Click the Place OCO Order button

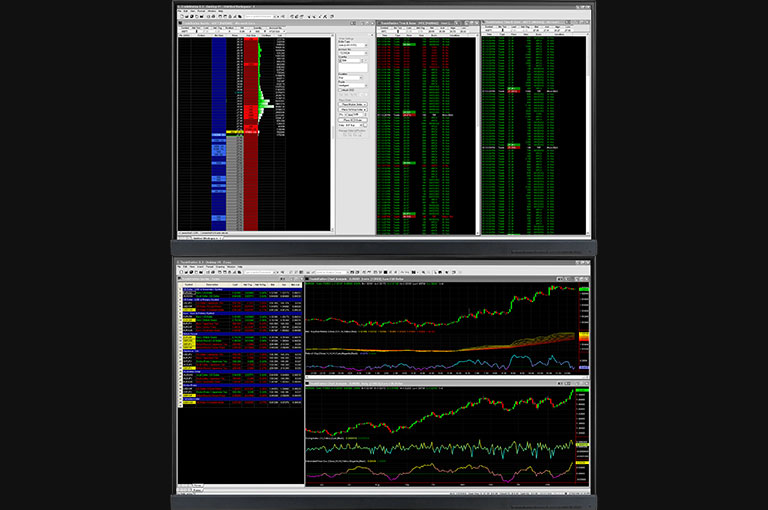[353, 120]
